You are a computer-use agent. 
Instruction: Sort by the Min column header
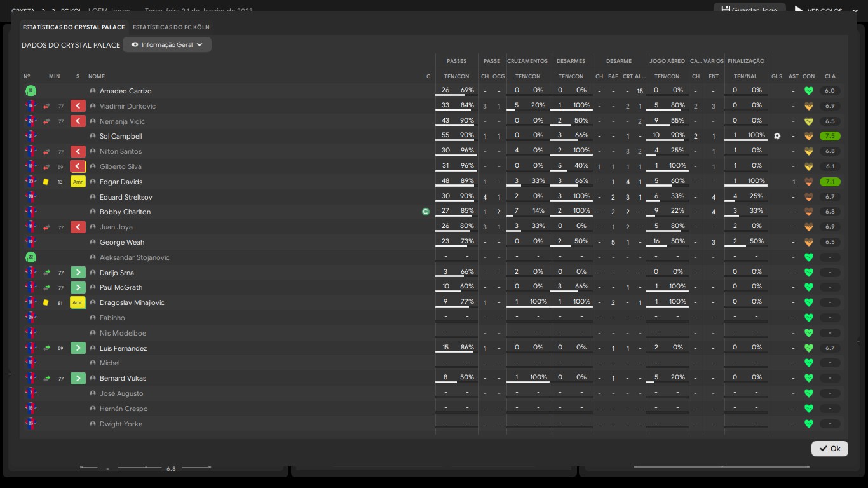pyautogui.click(x=55, y=76)
